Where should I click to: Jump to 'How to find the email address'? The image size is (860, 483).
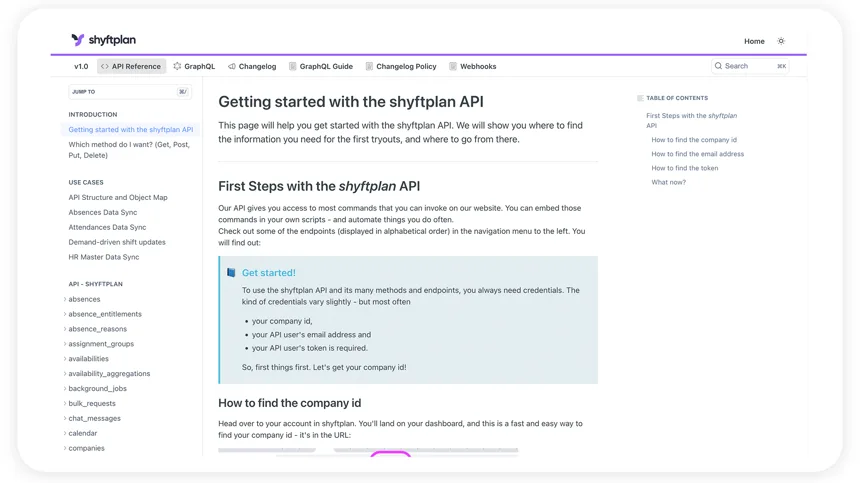tap(698, 154)
